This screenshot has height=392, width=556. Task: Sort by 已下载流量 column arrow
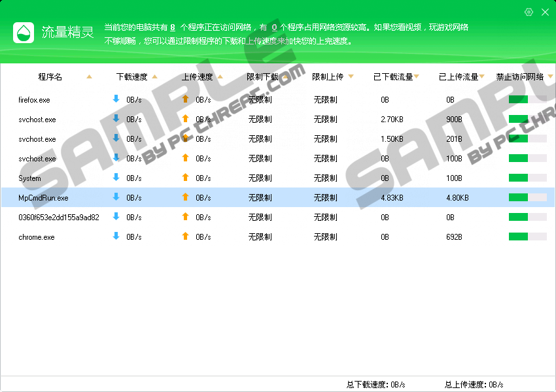coord(417,77)
